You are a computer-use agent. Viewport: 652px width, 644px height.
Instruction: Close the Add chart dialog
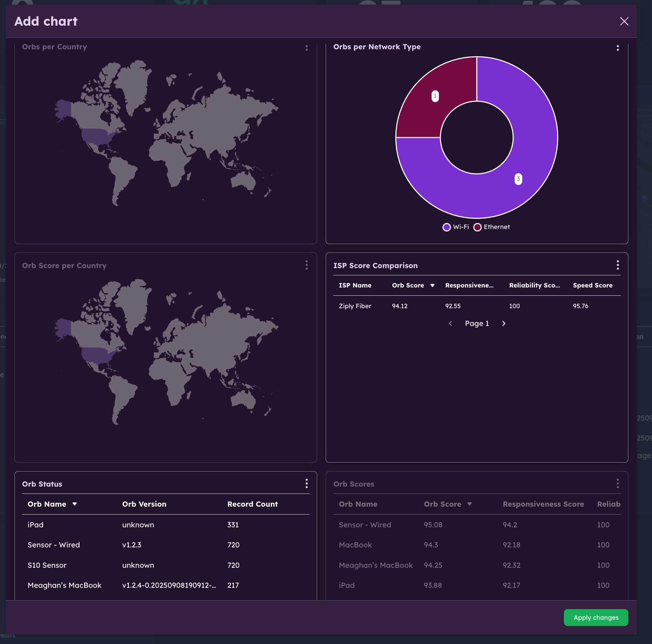tap(624, 21)
